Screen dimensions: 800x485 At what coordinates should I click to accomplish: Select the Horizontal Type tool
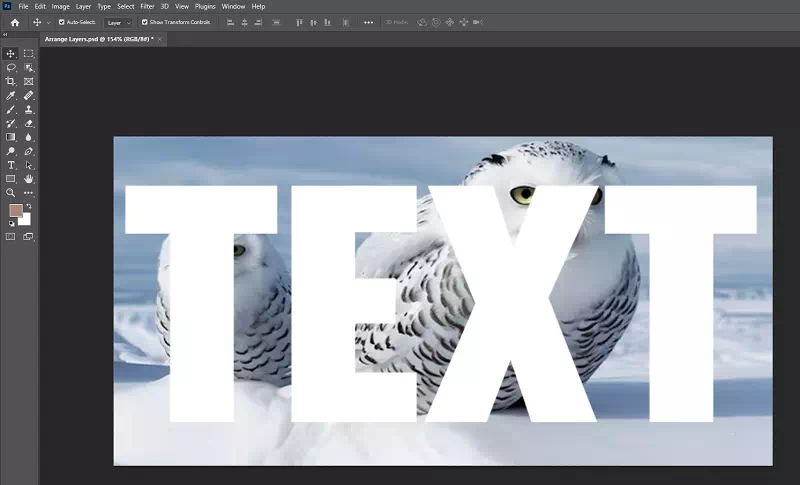(x=10, y=165)
